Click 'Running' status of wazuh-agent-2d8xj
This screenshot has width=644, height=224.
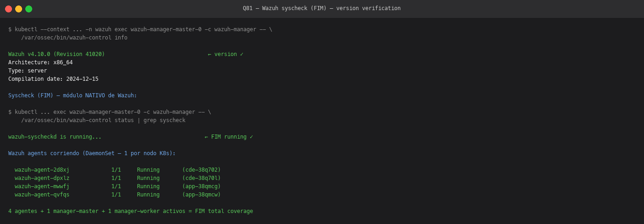coord(148,170)
